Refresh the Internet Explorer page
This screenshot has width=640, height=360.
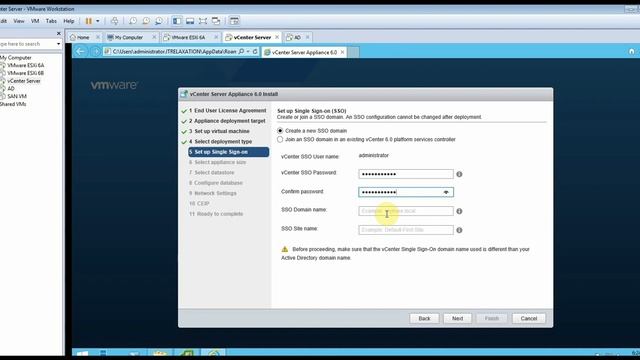coord(255,51)
